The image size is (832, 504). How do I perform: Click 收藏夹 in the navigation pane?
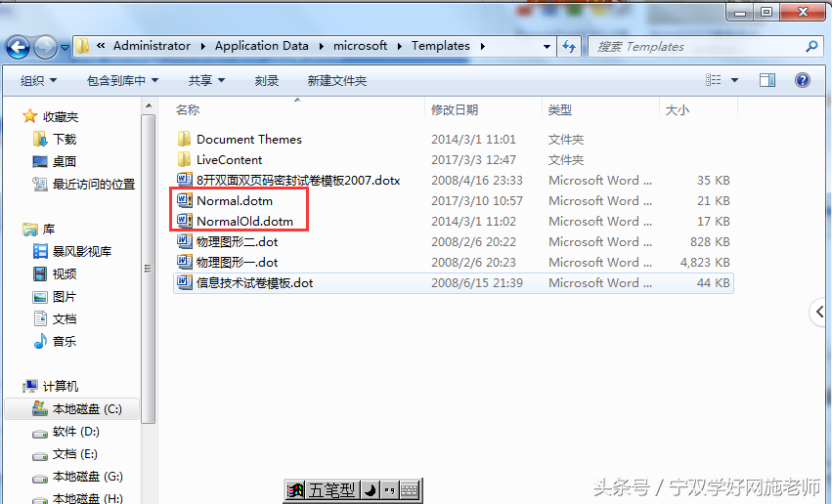60,116
